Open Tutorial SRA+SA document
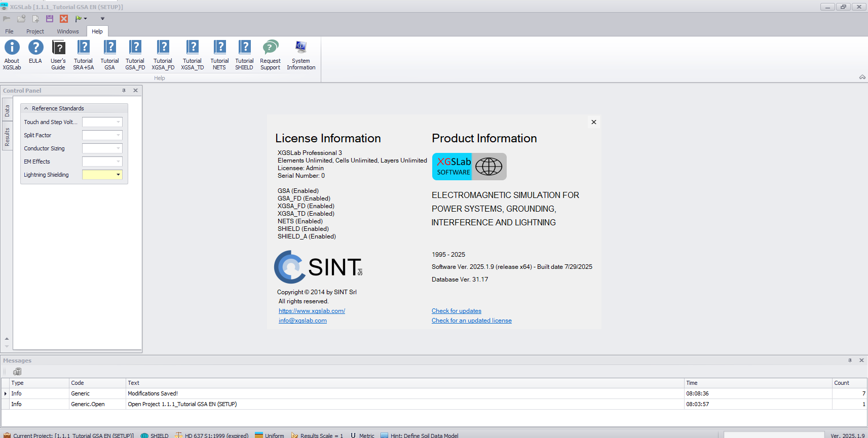Viewport: 868px width, 438px height. pyautogui.click(x=83, y=55)
